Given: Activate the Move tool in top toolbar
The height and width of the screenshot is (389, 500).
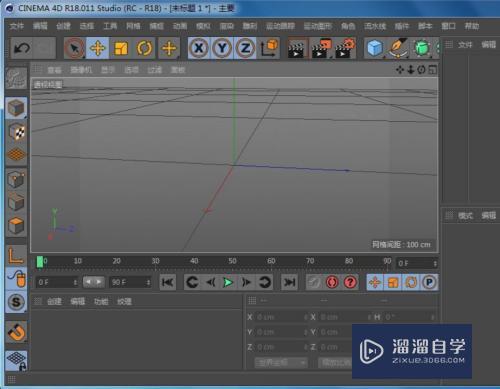Looking at the screenshot, I should pos(98,48).
